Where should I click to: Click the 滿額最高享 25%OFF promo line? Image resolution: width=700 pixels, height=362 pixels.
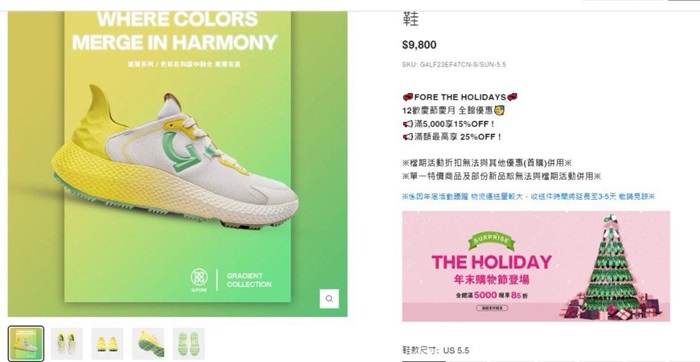[x=452, y=137]
